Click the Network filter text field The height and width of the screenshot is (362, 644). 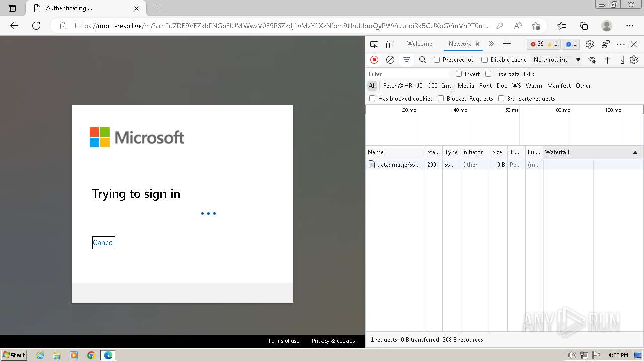pos(408,74)
